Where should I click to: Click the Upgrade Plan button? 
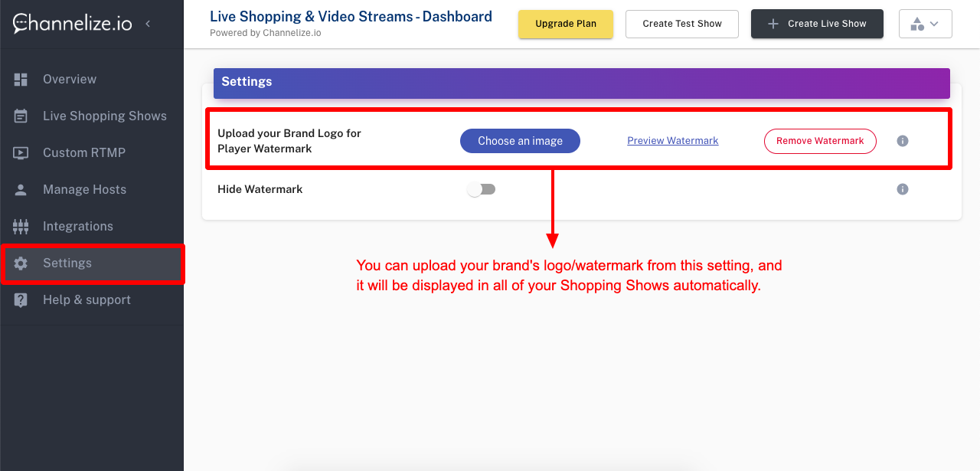(x=566, y=24)
